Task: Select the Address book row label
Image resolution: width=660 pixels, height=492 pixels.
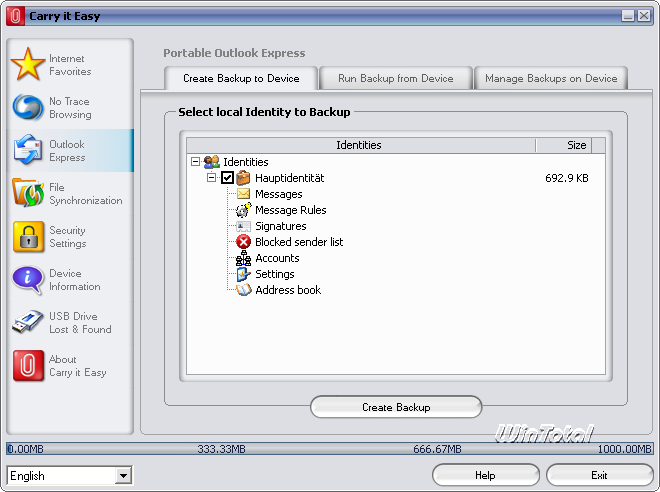Action: click(x=288, y=290)
